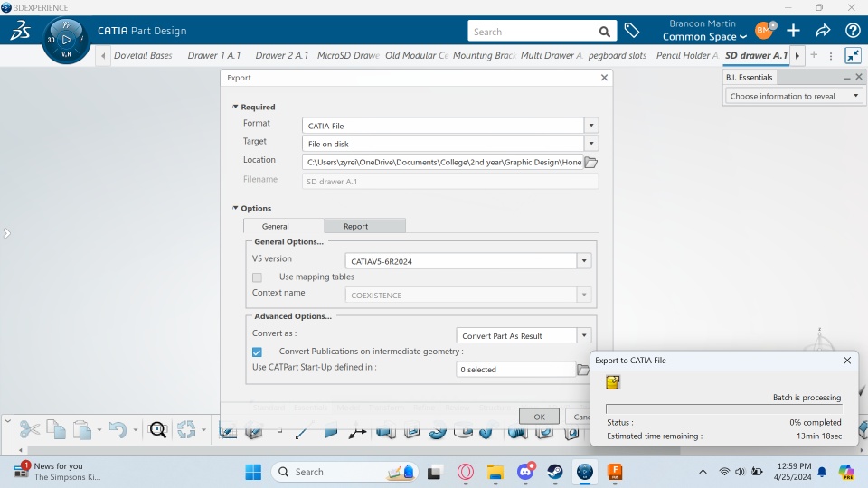Uncheck Convert Publications on intermediate geometry
Image resolution: width=868 pixels, height=488 pixels.
tap(257, 352)
